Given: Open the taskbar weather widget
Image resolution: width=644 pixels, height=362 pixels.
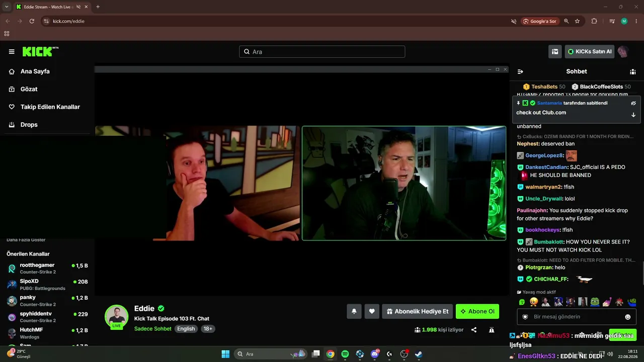Looking at the screenshot, I should [19, 354].
